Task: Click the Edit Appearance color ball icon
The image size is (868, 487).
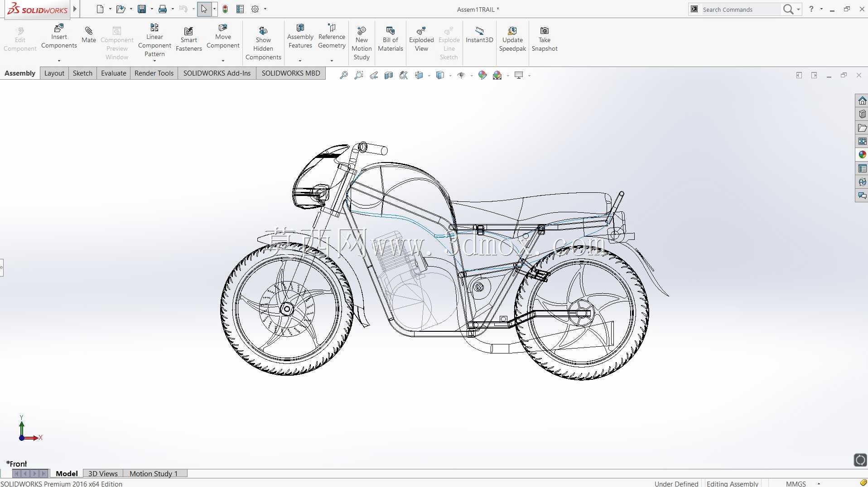Action: pyautogui.click(x=482, y=75)
